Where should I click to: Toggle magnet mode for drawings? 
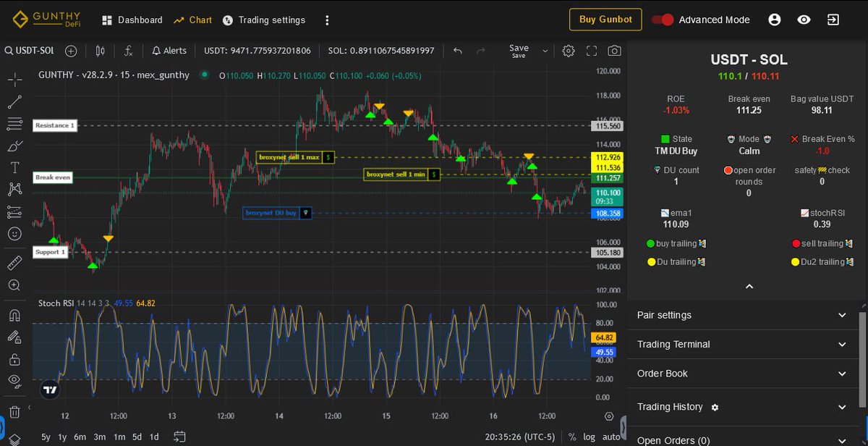[x=14, y=315]
